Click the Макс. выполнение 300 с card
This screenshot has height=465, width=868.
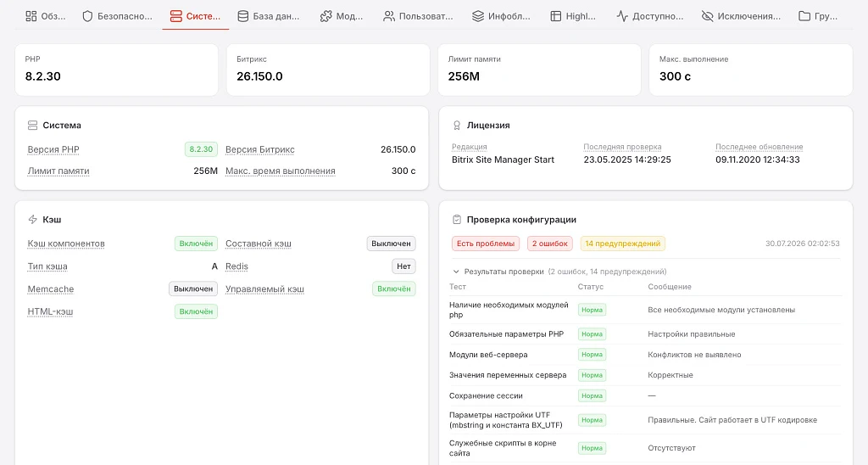pos(751,70)
